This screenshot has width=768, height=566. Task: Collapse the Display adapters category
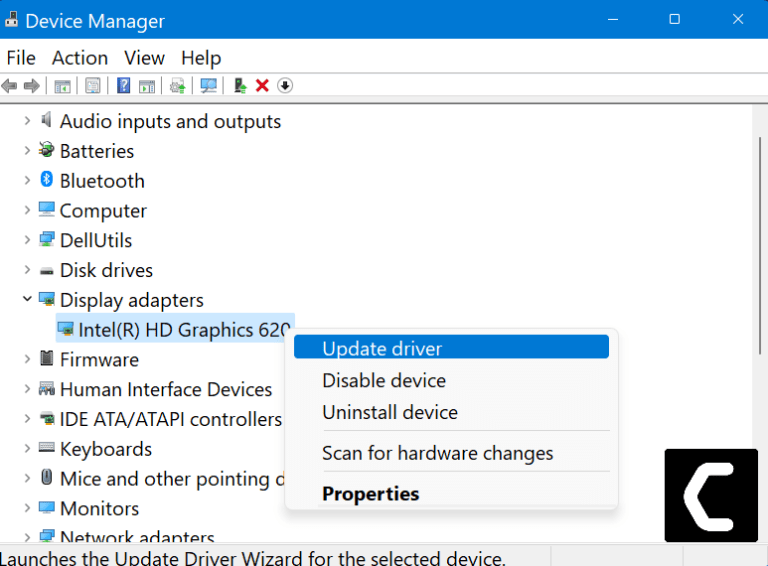coord(27,300)
